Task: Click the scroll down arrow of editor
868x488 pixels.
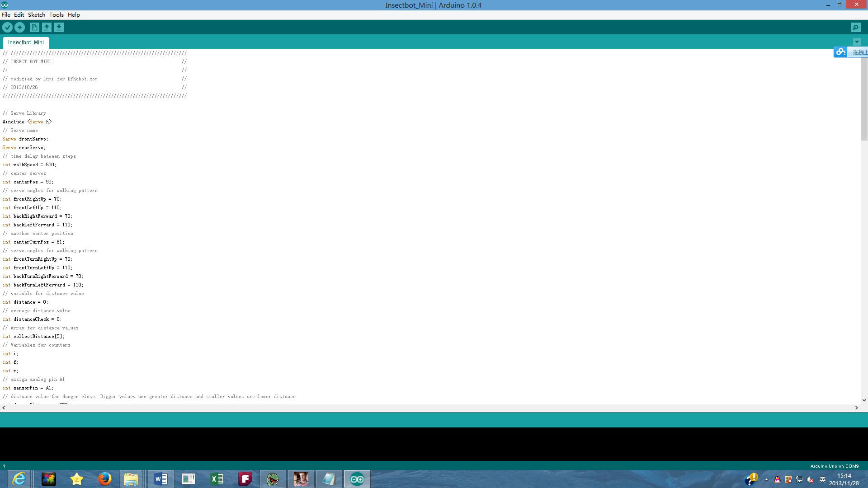Action: pos(864,400)
